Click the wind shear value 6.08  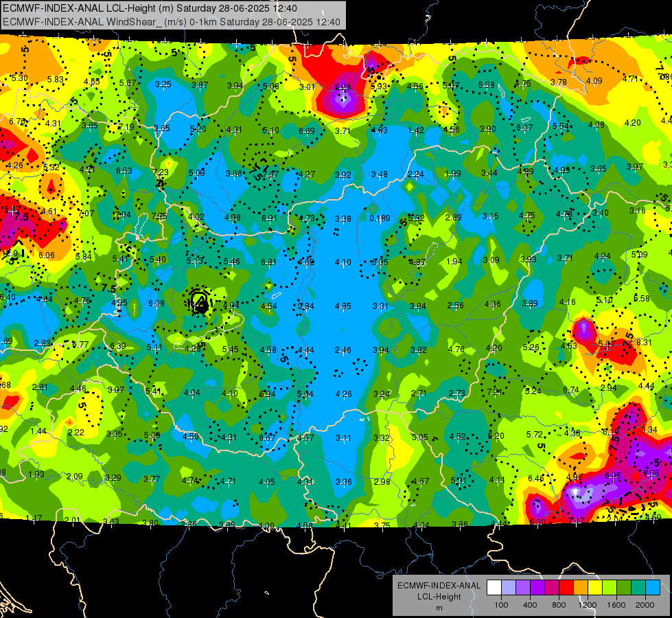[157, 304]
